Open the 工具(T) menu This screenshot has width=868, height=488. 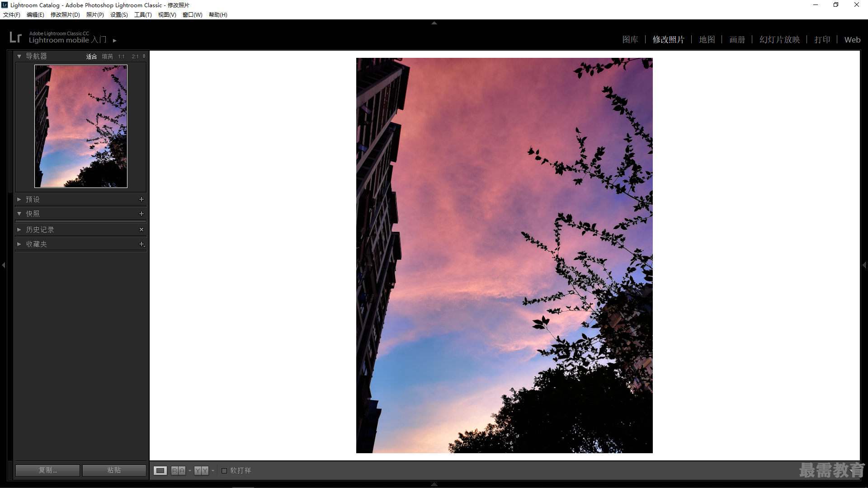tap(143, 15)
